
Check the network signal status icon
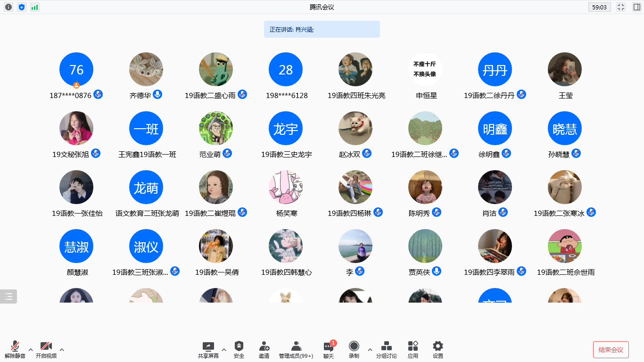click(x=35, y=7)
